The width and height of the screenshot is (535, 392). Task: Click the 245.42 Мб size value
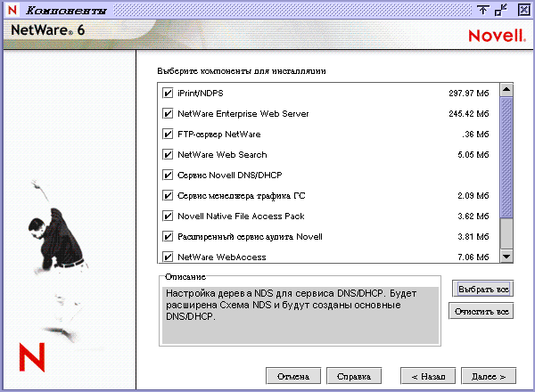click(468, 113)
